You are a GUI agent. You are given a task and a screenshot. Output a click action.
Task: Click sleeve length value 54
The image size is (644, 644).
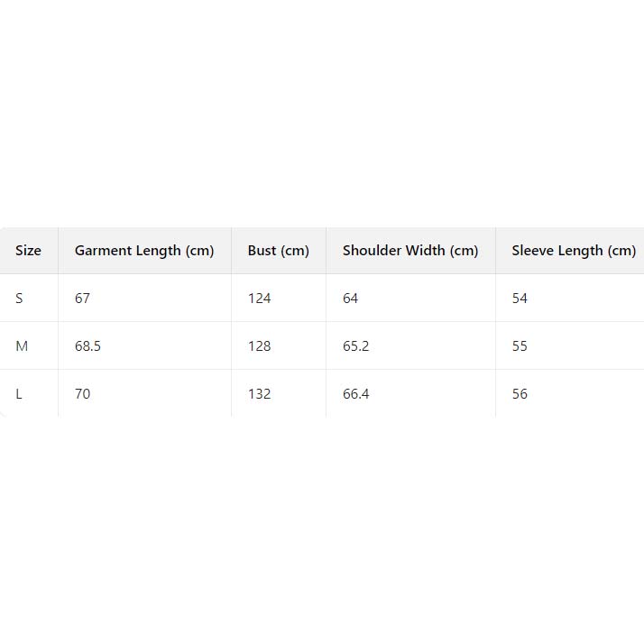(x=520, y=299)
